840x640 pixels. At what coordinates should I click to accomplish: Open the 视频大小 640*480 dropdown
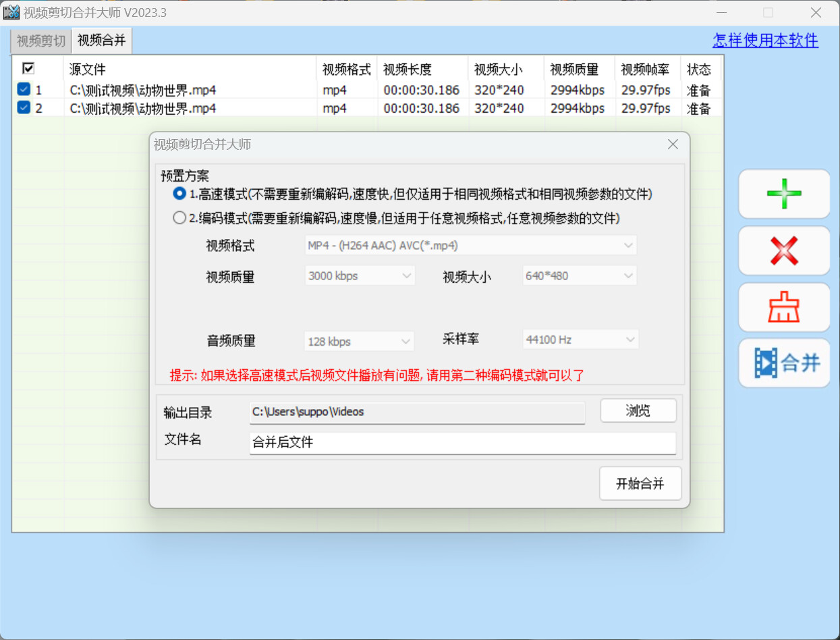pyautogui.click(x=580, y=275)
